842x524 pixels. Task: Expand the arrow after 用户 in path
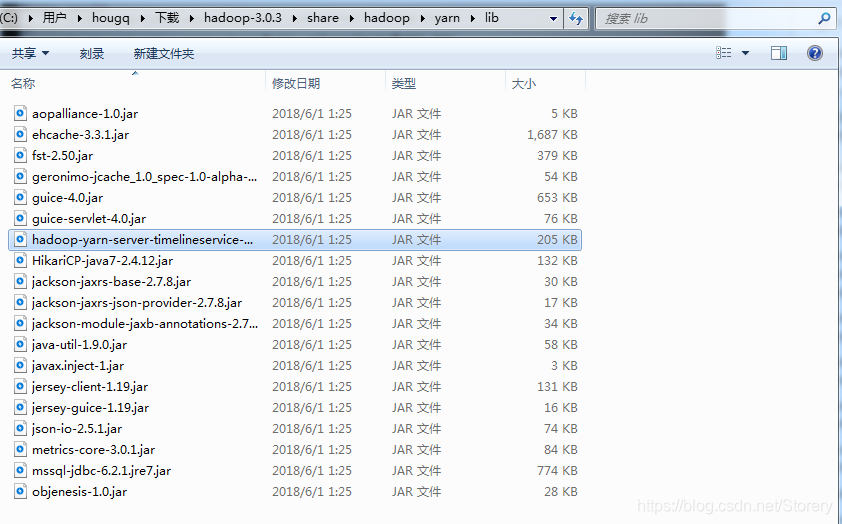pyautogui.click(x=79, y=18)
